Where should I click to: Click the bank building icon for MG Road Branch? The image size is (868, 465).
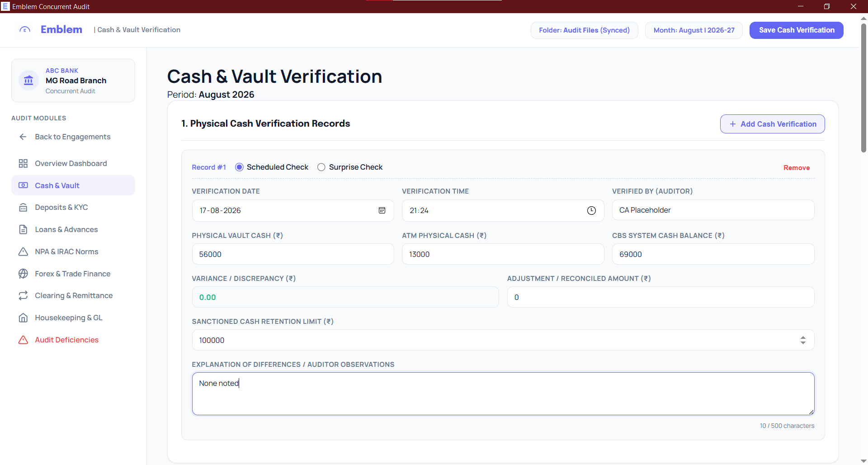coord(28,81)
